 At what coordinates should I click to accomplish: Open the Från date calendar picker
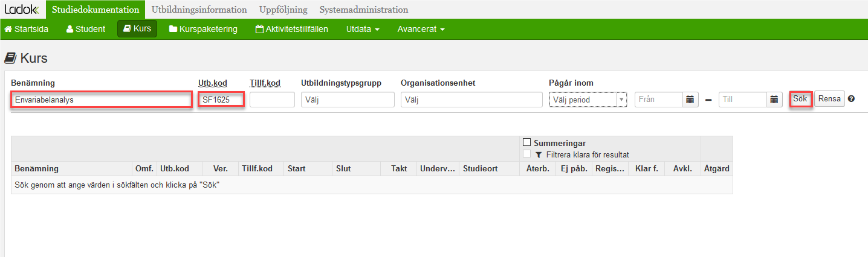pos(691,100)
